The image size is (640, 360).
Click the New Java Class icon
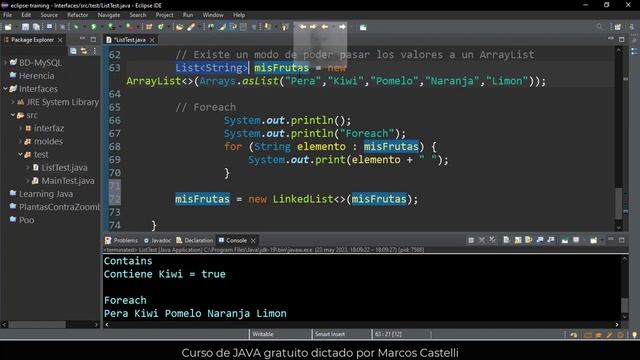click(160, 27)
